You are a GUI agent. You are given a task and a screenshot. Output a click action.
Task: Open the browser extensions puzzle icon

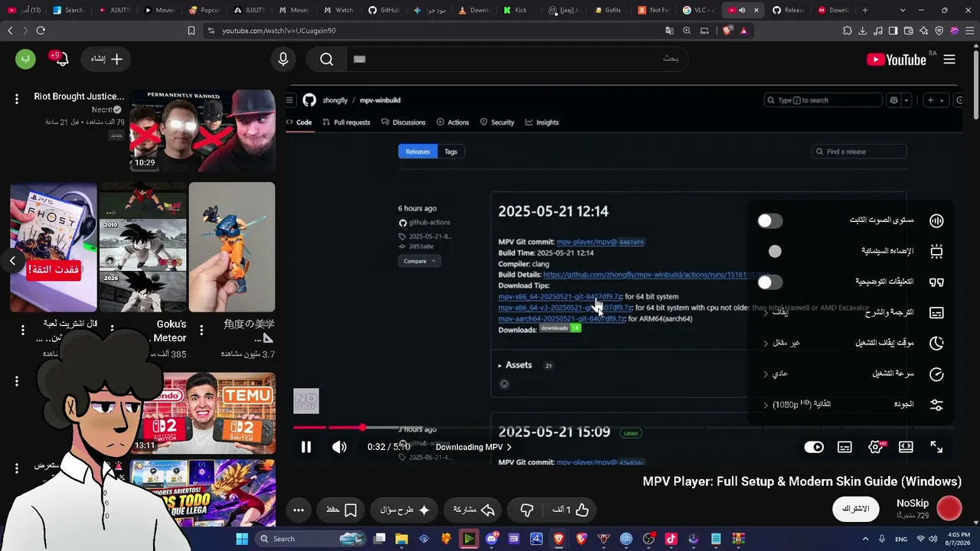(x=848, y=31)
